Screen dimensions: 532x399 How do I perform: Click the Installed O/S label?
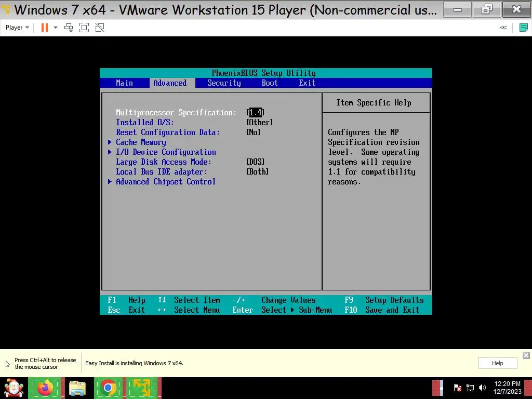coord(145,122)
